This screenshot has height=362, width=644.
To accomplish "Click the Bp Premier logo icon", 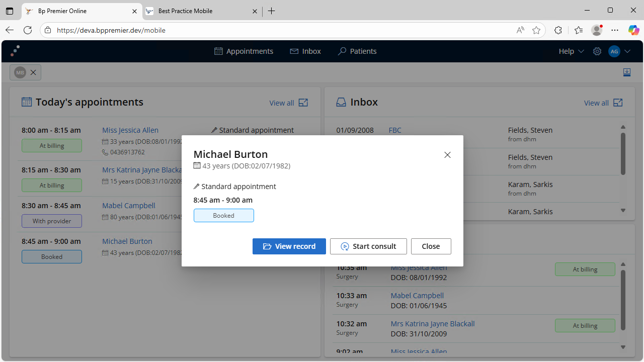I will click(x=15, y=51).
